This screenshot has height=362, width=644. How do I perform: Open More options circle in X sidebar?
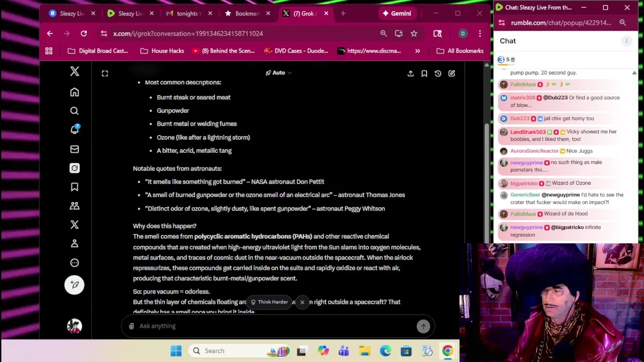(74, 263)
